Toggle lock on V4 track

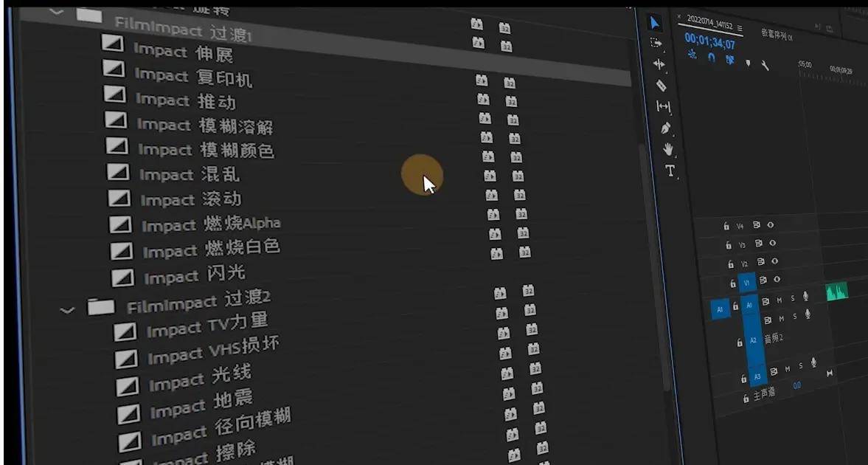[x=726, y=226]
